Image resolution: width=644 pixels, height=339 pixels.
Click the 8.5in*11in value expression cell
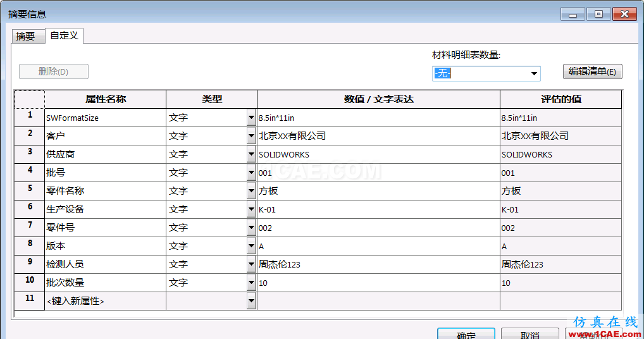(x=378, y=118)
